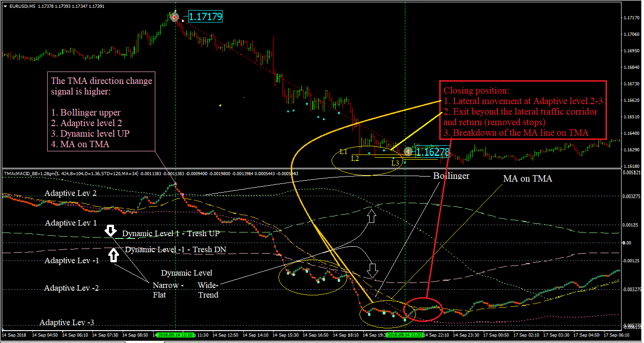The width and height of the screenshot is (644, 343).
Task: Click the 1.16400 price scale value
Action: coord(632,133)
